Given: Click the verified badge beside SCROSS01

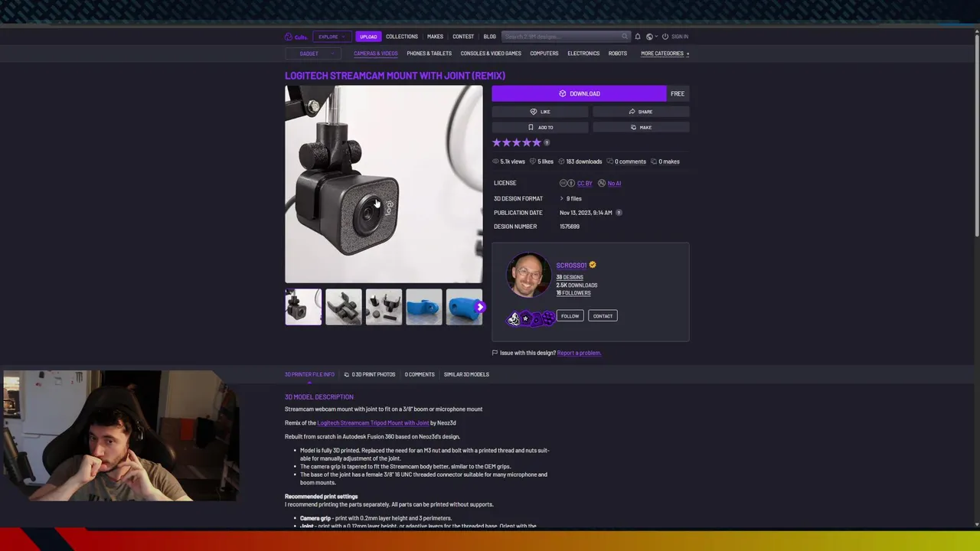Looking at the screenshot, I should (592, 265).
